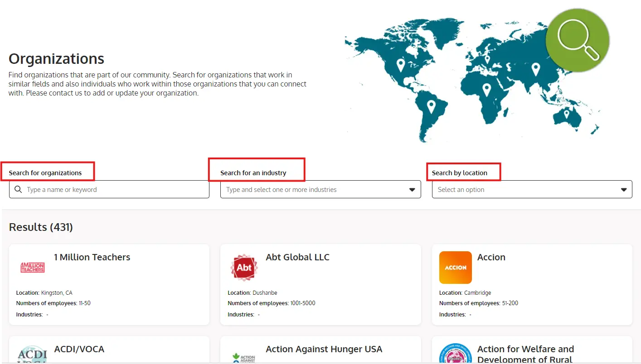
Task: Open the Accion organization title
Action: [x=491, y=257]
